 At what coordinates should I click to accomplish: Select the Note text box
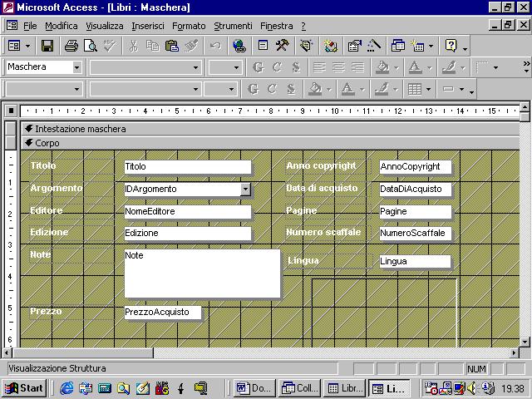tap(202, 273)
